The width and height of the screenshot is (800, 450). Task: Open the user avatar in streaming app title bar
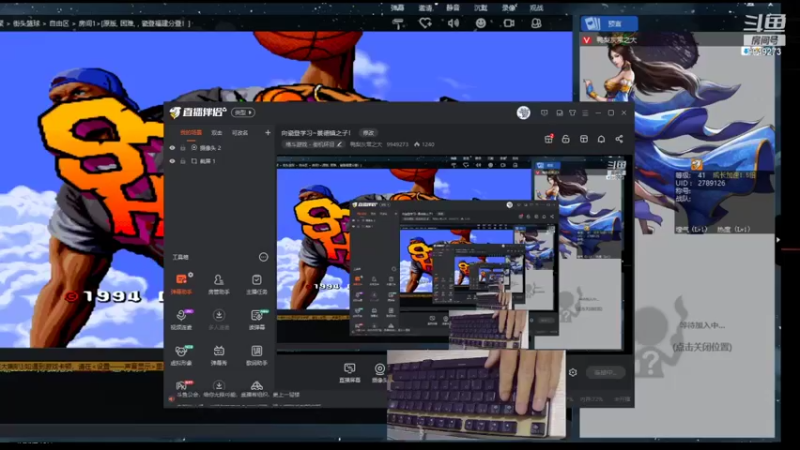click(x=523, y=113)
